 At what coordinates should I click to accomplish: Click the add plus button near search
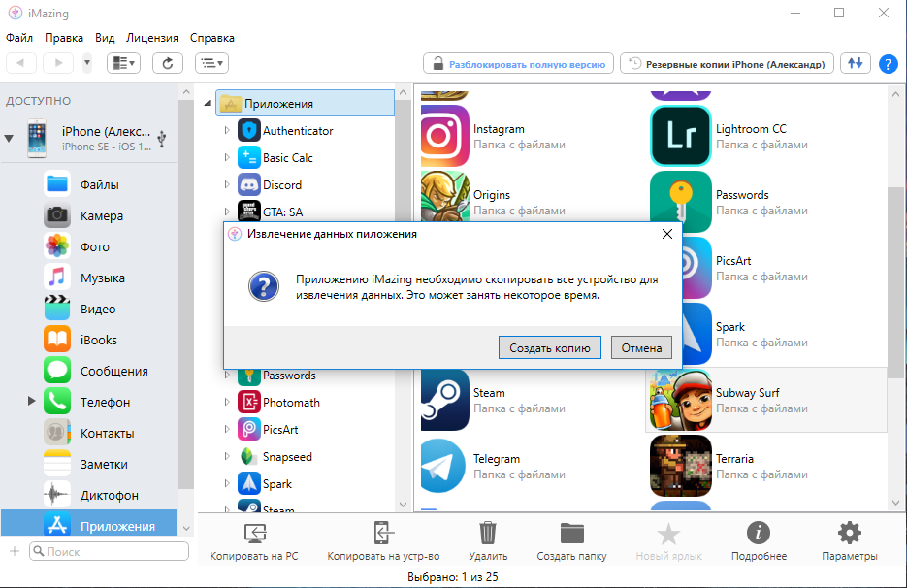[15, 551]
